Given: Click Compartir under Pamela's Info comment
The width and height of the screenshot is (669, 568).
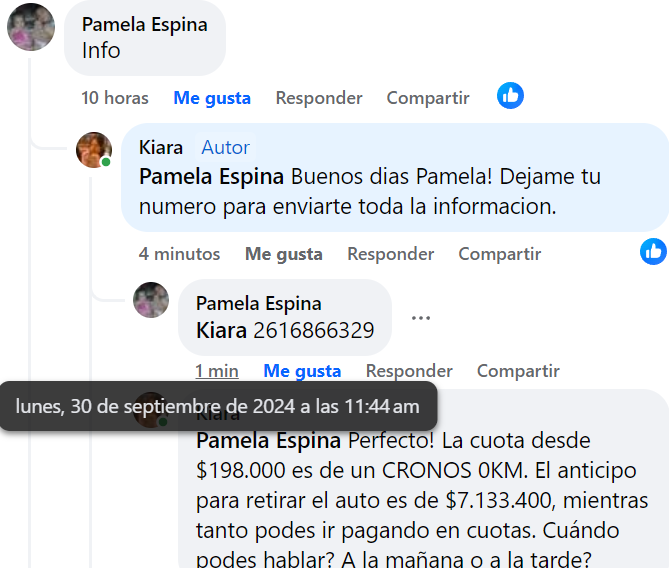Looking at the screenshot, I should (x=428, y=98).
